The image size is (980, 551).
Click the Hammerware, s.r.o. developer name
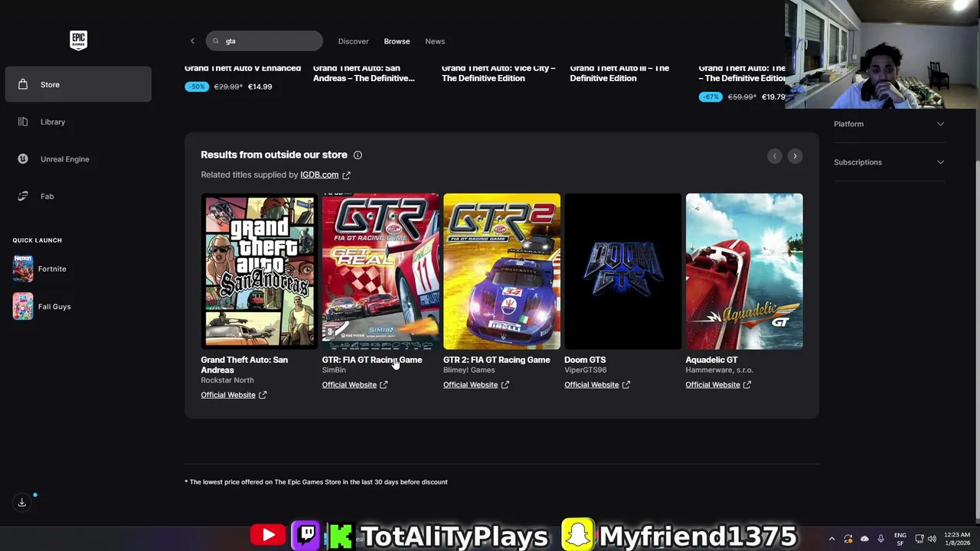[x=720, y=370]
